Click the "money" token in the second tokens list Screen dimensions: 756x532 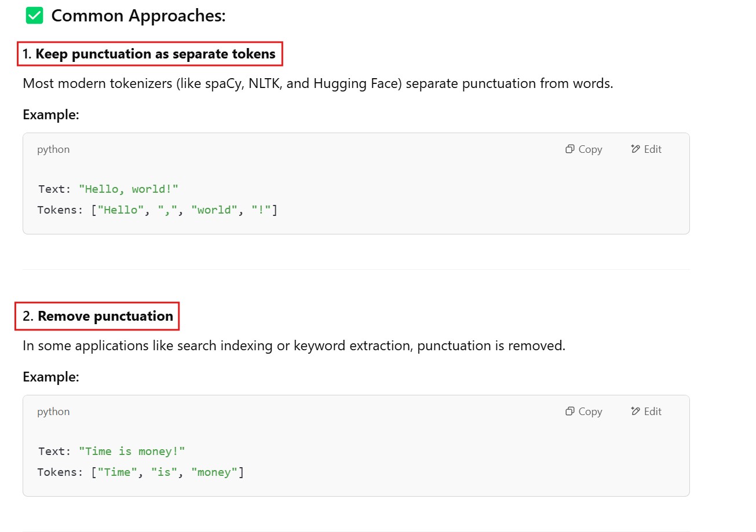[214, 472]
